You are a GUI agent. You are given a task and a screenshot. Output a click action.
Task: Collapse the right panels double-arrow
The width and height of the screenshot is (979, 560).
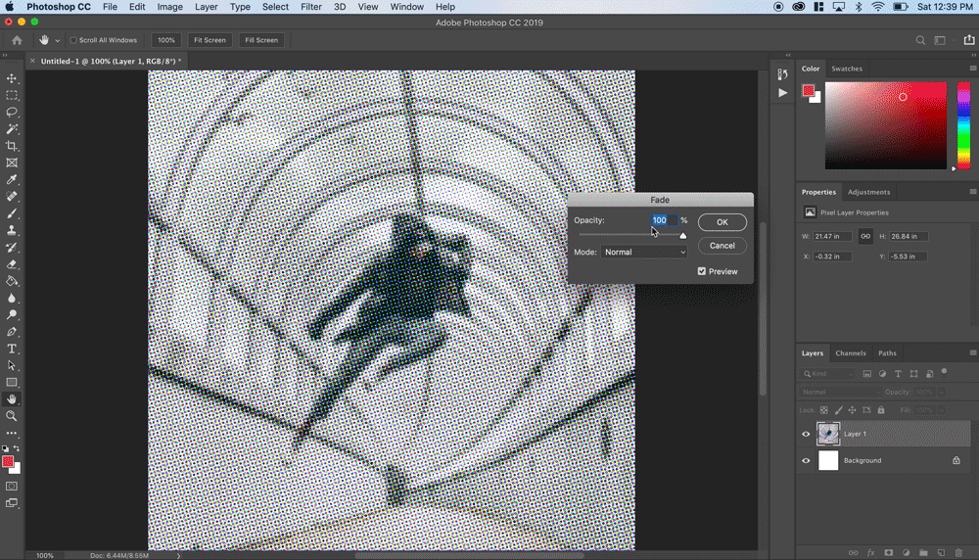973,55
